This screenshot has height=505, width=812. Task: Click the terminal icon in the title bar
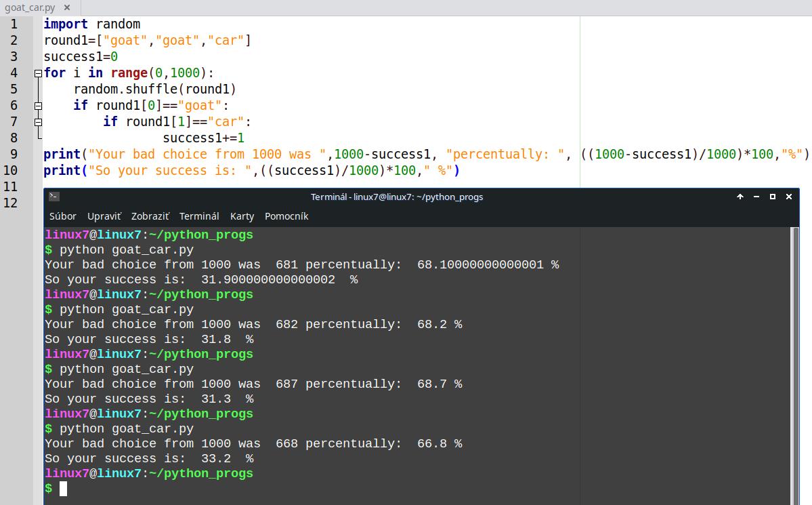click(x=54, y=197)
